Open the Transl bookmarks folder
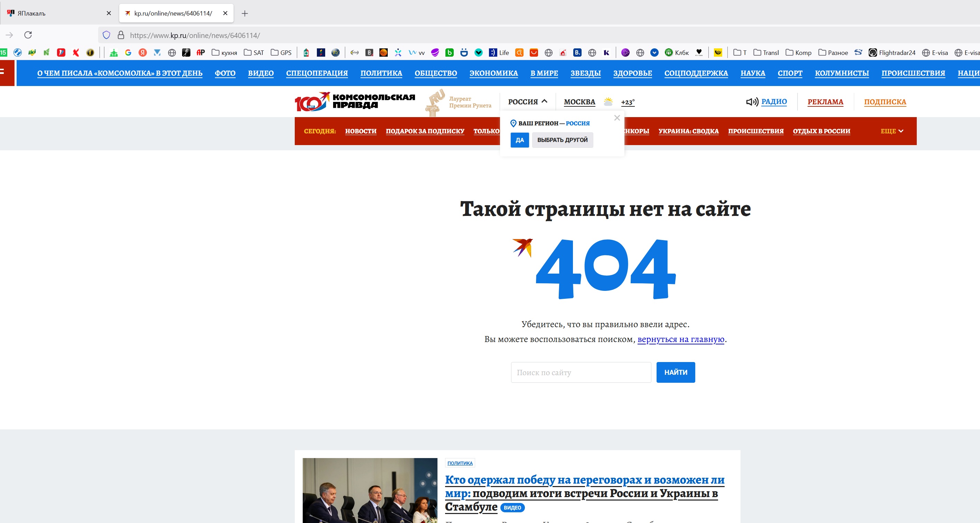980x523 pixels. click(766, 53)
